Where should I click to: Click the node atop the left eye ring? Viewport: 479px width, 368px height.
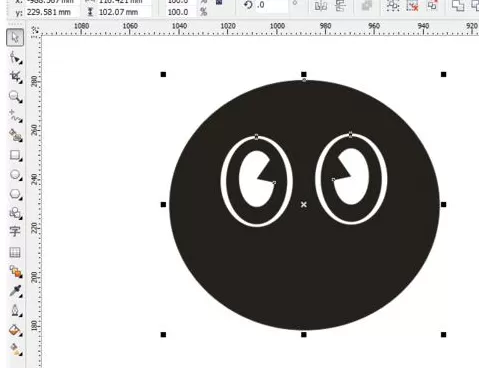[256, 137]
